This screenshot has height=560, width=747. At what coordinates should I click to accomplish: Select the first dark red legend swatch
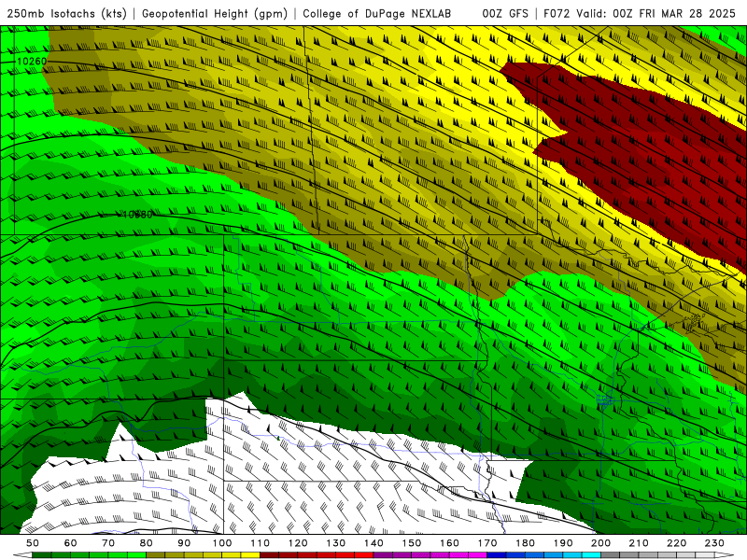[269, 555]
